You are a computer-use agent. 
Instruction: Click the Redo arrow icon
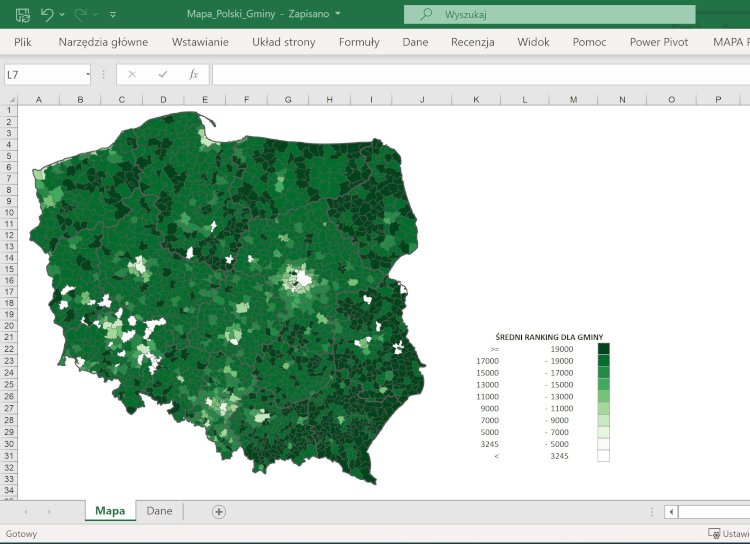click(80, 15)
